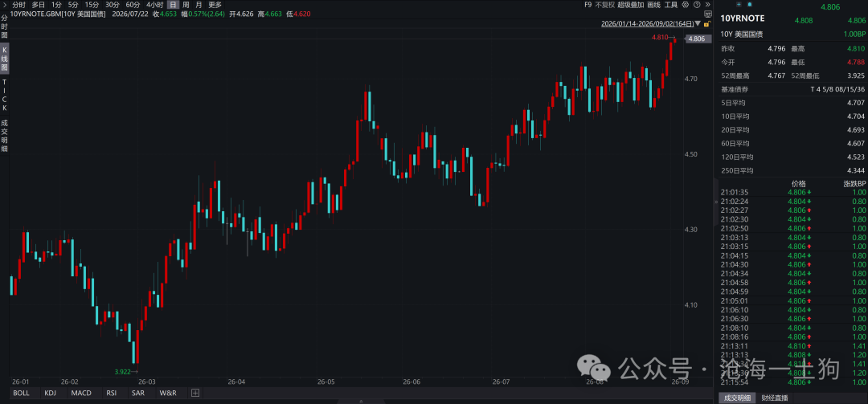Switch to bottom 成交明细 tab
The image size is (868, 404).
pos(735,398)
